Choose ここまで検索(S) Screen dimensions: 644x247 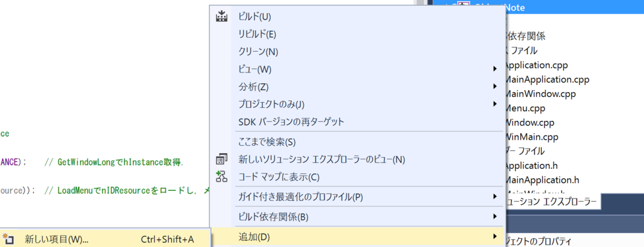coord(267,142)
